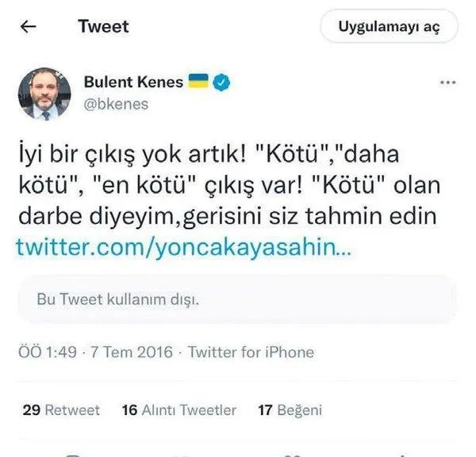Screen dimensions: 476x457
Task: Open the three-dot more options menu
Action: [447, 83]
